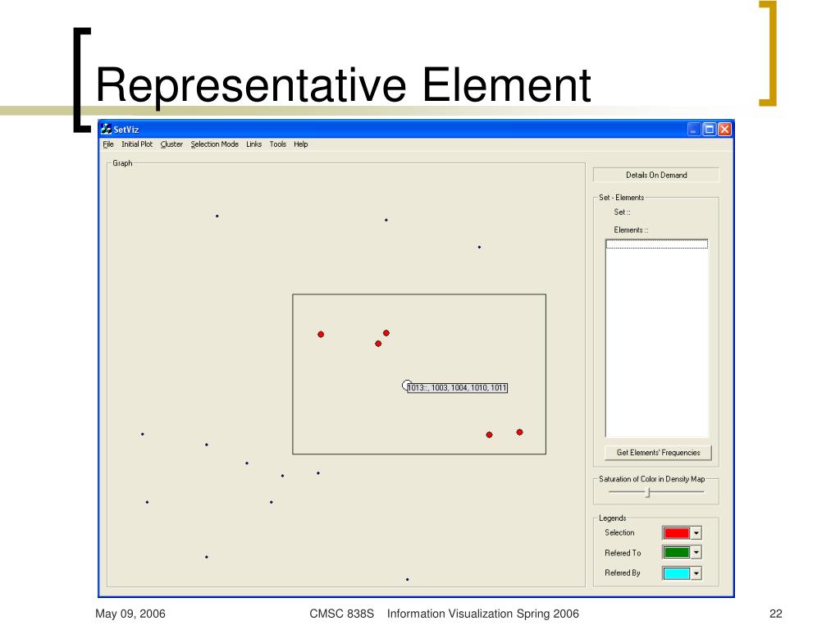Click the Details On Demand button
Image resolution: width=840 pixels, height=630 pixels.
[656, 176]
